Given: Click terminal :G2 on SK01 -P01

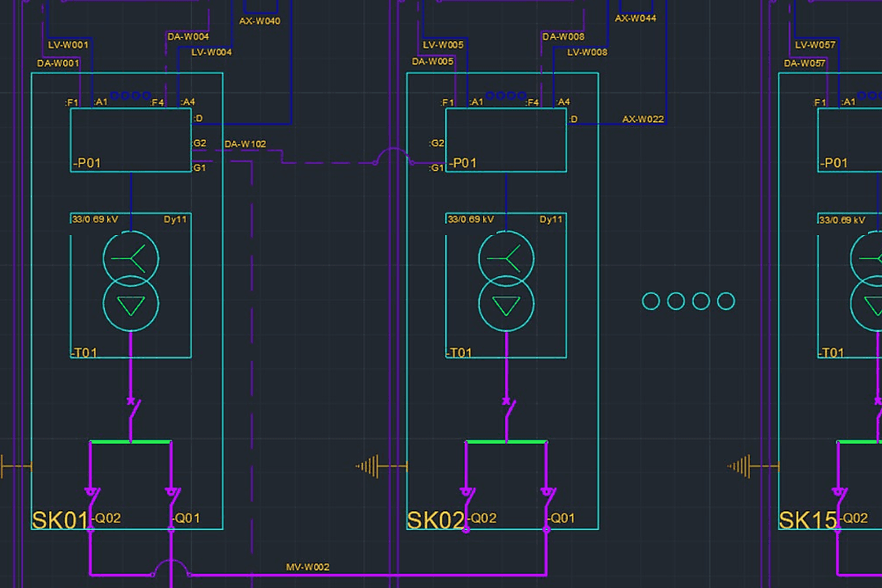Looking at the screenshot, I should pos(199,143).
